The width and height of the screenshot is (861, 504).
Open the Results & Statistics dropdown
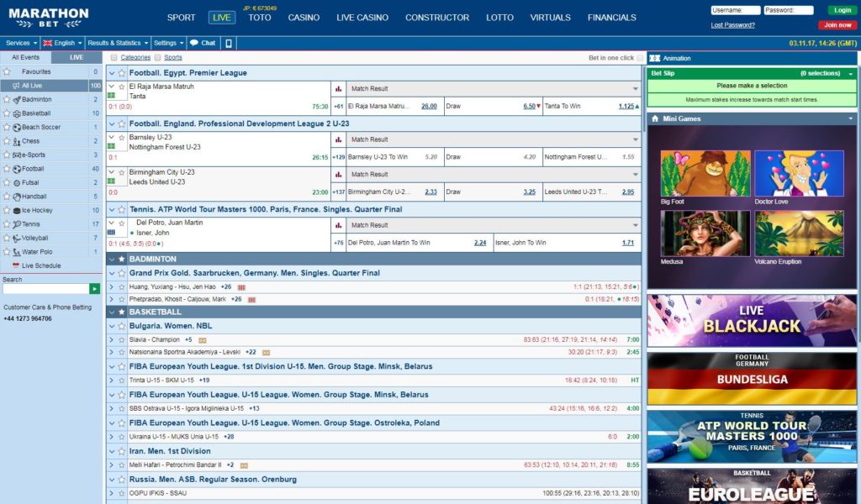[118, 43]
